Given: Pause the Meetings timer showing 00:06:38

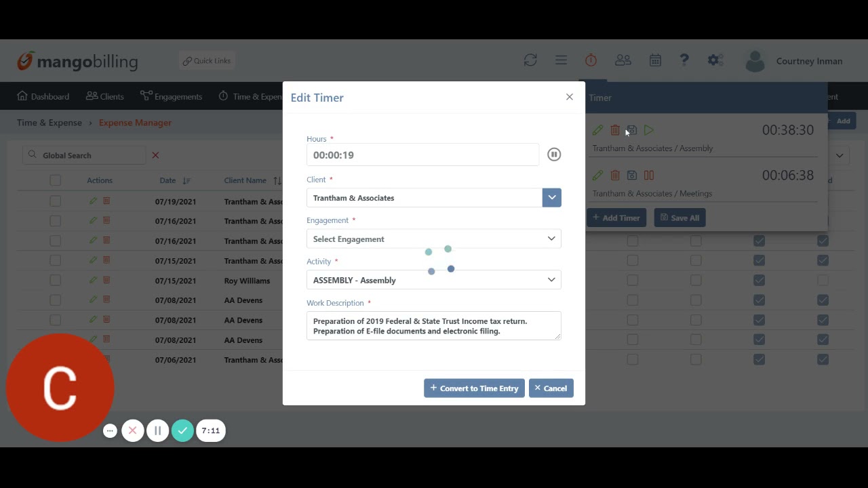Looking at the screenshot, I should point(649,175).
